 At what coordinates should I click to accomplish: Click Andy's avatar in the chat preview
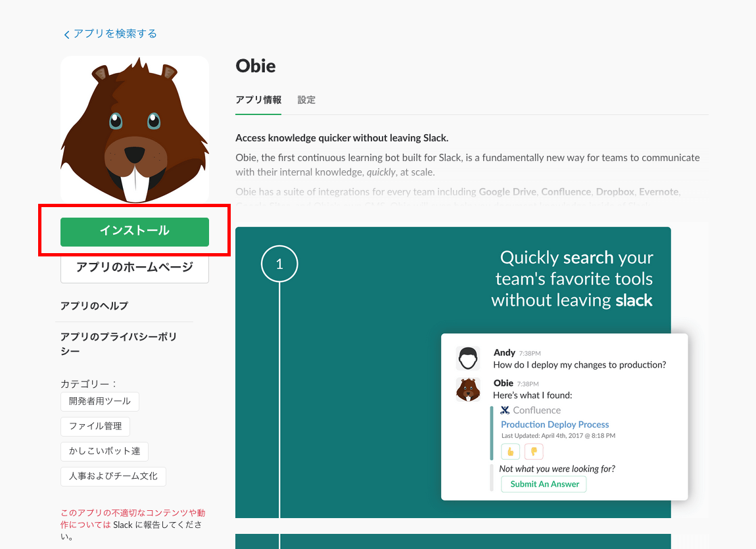[467, 358]
